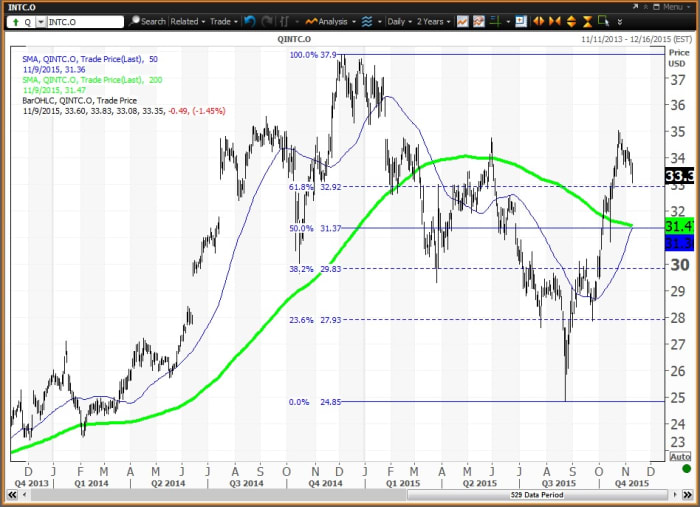The image size is (700, 507).
Task: Click the green up-arrow quote icon
Action: [16, 22]
